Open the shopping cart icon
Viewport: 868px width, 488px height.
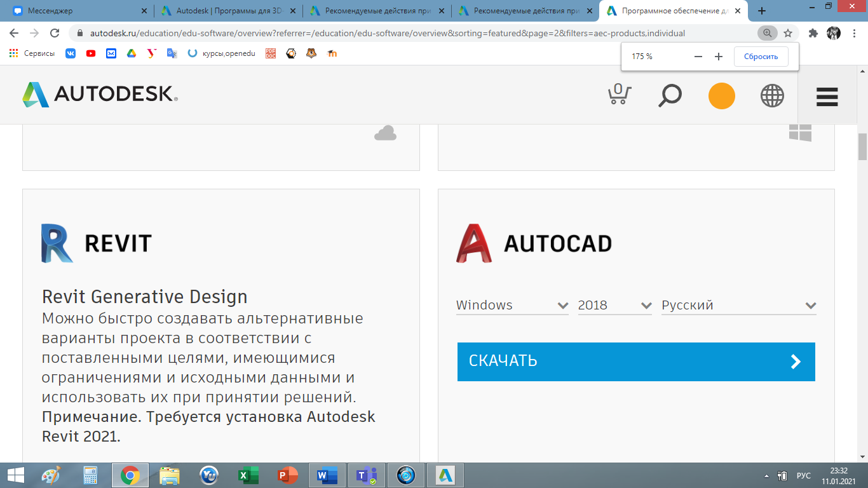[619, 94]
